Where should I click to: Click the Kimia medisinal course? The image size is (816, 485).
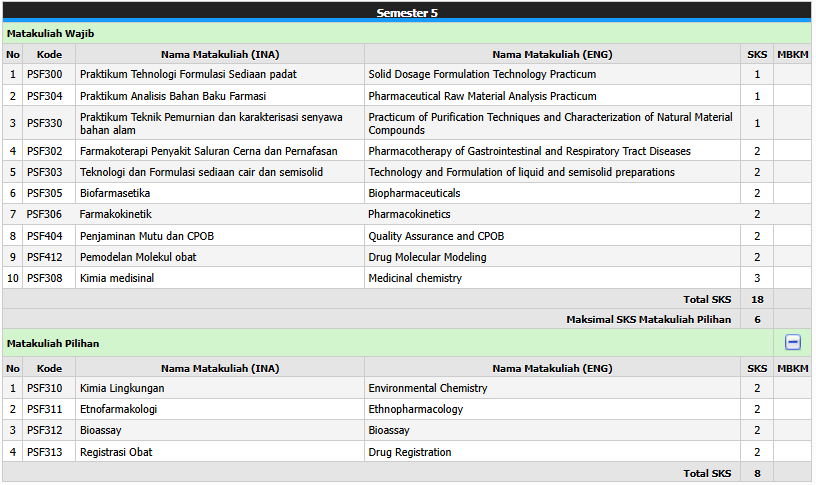tap(117, 278)
